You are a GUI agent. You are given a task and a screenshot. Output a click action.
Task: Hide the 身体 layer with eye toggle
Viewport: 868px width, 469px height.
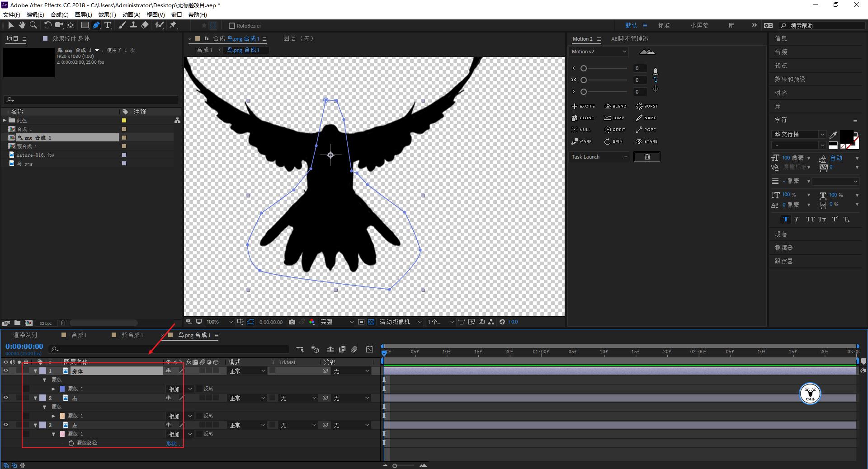6,371
